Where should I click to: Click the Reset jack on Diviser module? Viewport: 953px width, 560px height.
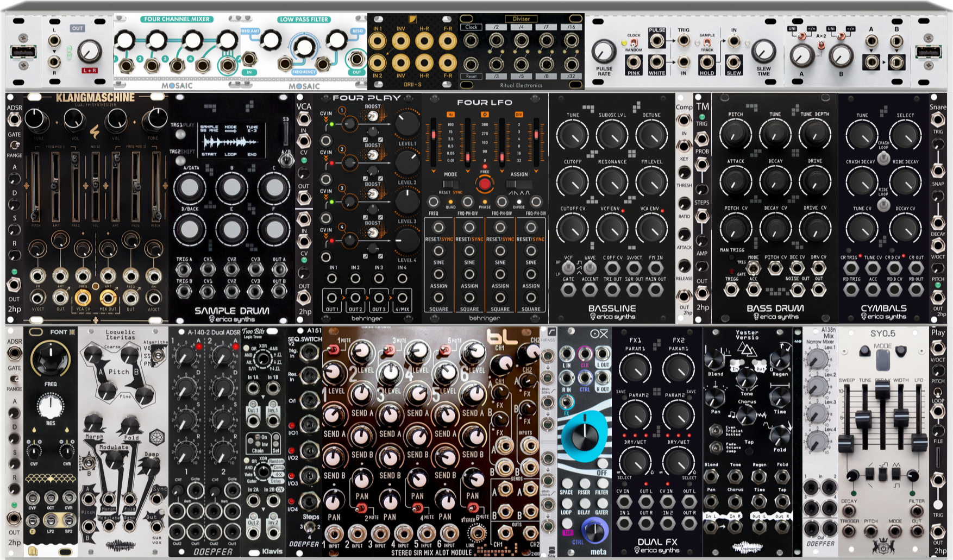point(471,64)
